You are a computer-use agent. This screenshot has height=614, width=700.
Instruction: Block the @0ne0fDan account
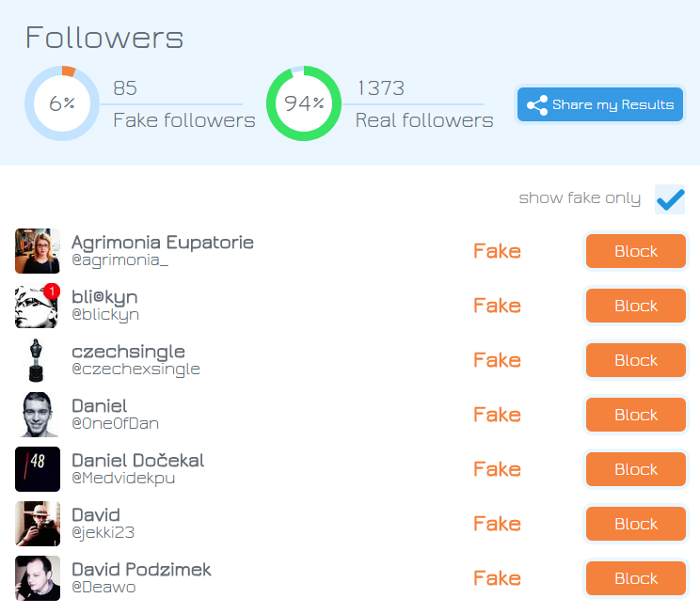click(636, 415)
